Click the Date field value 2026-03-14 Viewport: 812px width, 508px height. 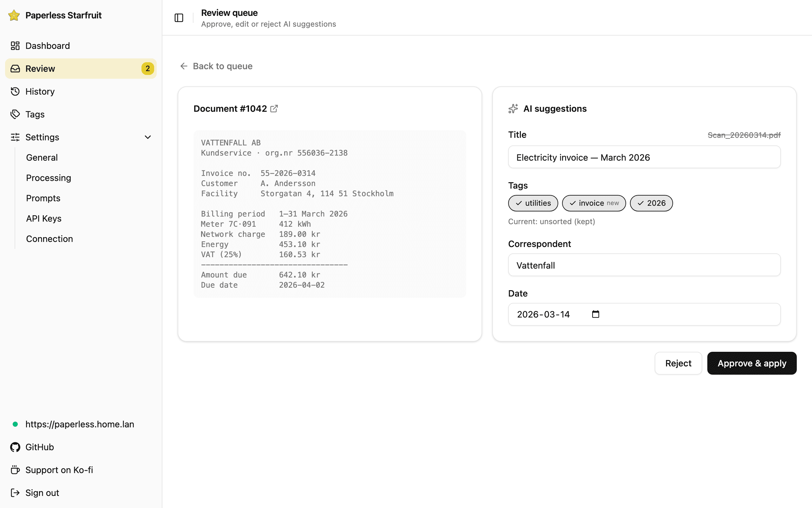[x=543, y=314]
